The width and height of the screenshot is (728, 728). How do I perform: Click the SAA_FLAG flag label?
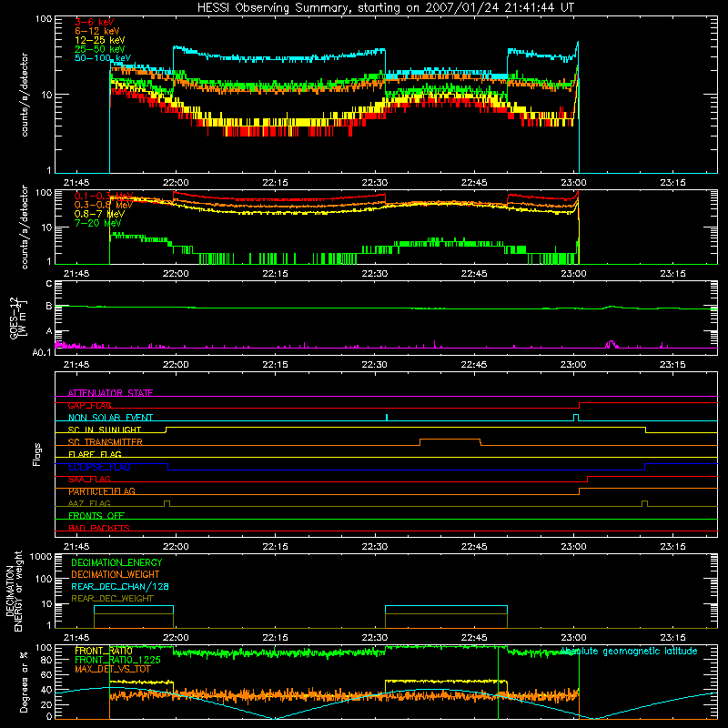[x=89, y=480]
